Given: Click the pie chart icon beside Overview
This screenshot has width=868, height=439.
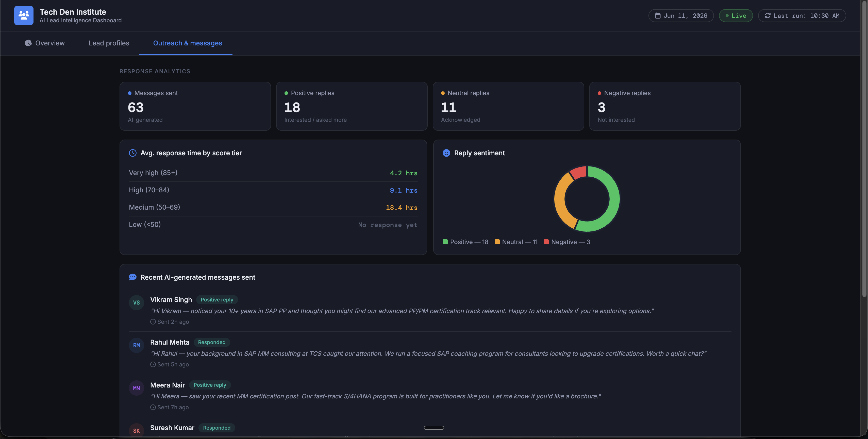Looking at the screenshot, I should point(28,43).
